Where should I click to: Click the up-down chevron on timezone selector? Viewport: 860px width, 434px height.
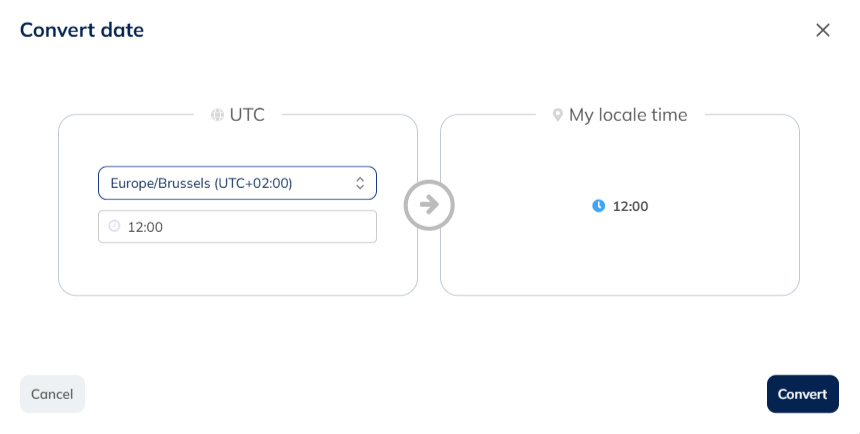[360, 183]
